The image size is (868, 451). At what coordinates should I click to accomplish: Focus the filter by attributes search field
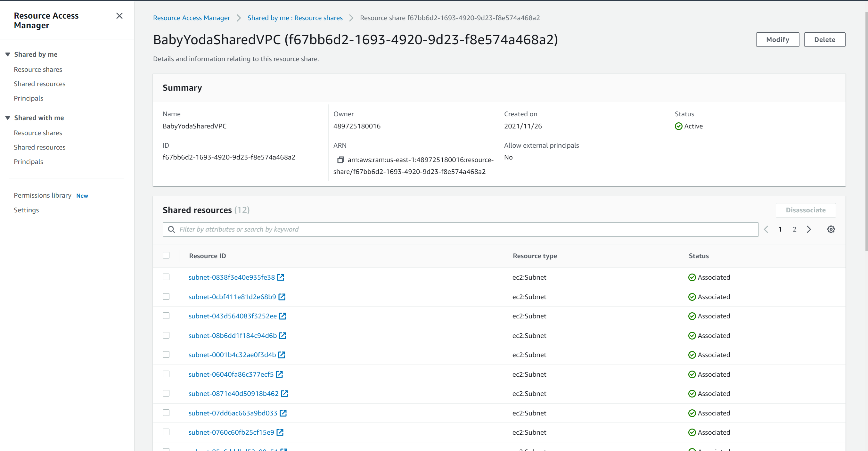(461, 229)
